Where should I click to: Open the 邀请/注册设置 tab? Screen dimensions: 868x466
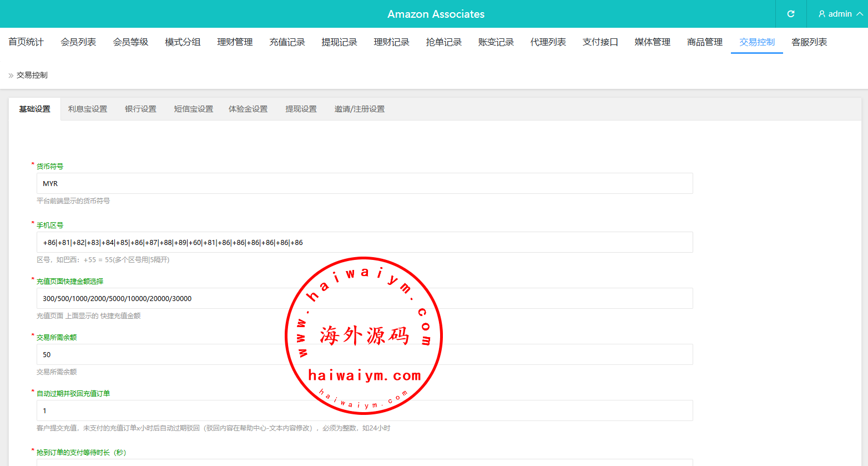pyautogui.click(x=359, y=109)
